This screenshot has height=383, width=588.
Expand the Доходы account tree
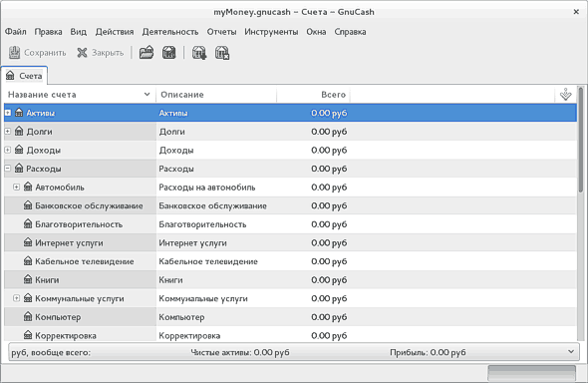8,150
